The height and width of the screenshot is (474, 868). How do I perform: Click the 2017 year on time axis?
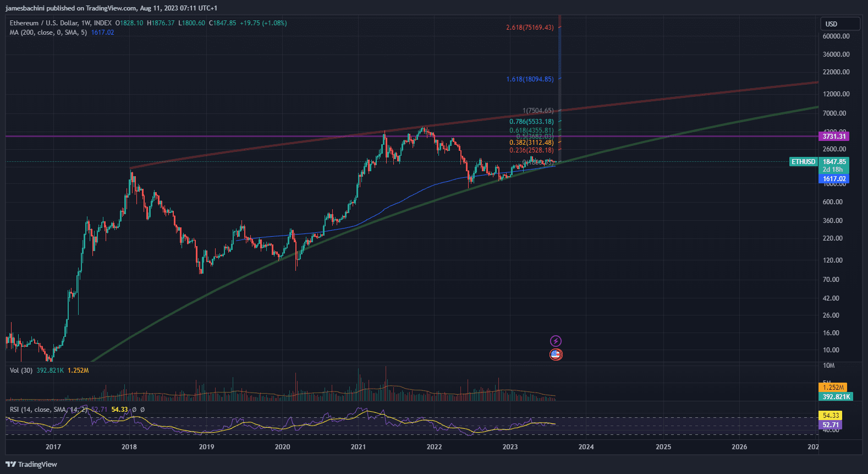point(53,447)
